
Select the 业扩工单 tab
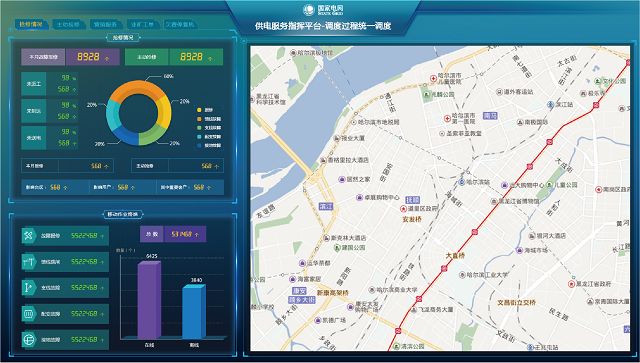point(142,24)
